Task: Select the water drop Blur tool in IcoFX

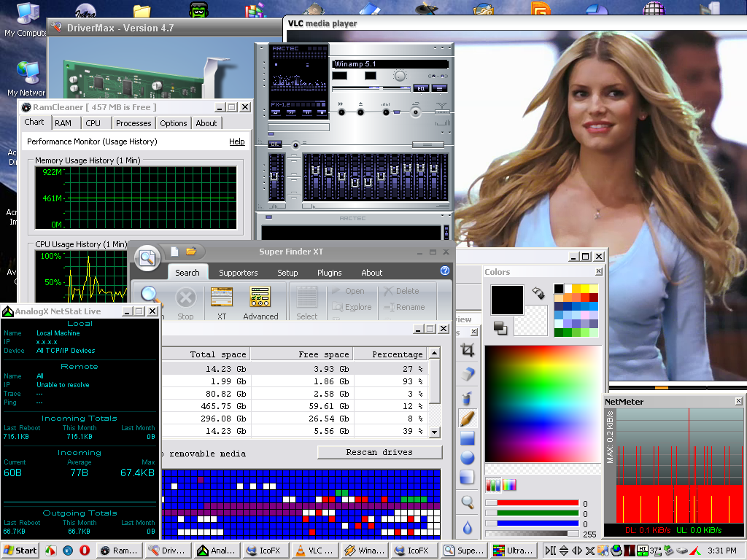Action: pyautogui.click(x=468, y=528)
